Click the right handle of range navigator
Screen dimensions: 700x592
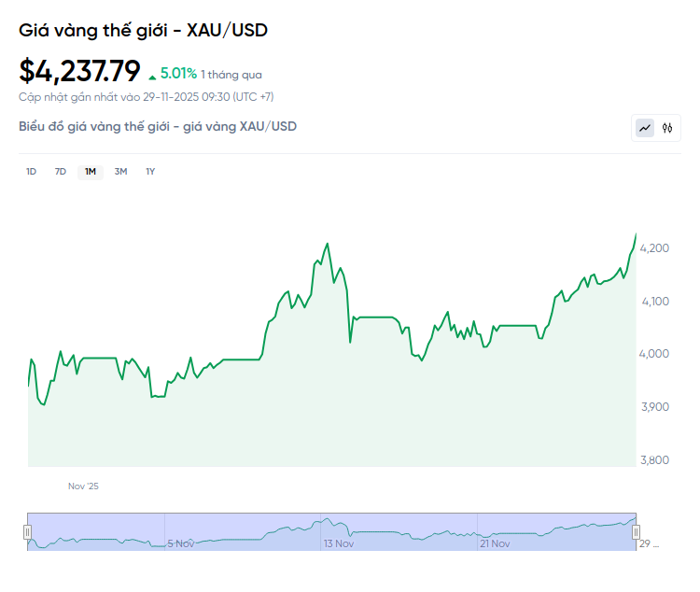(x=636, y=531)
